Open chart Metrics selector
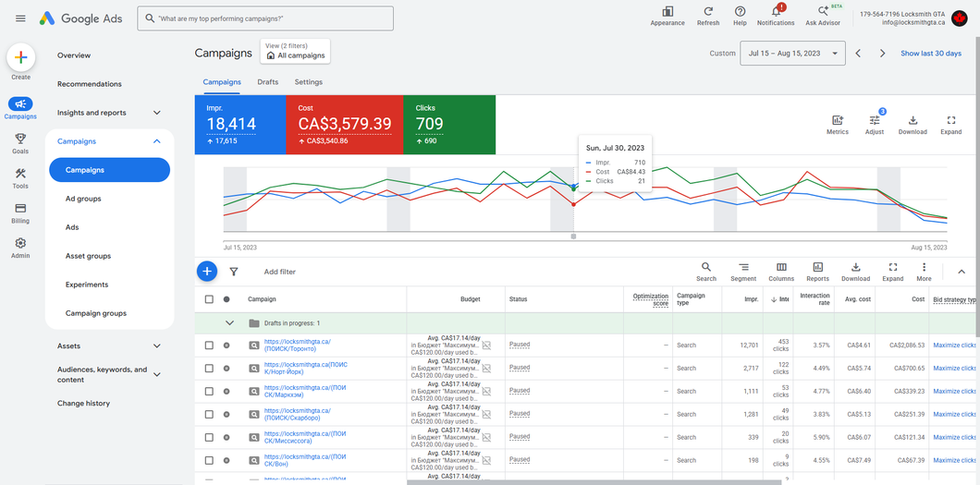The image size is (980, 485). coord(838,125)
